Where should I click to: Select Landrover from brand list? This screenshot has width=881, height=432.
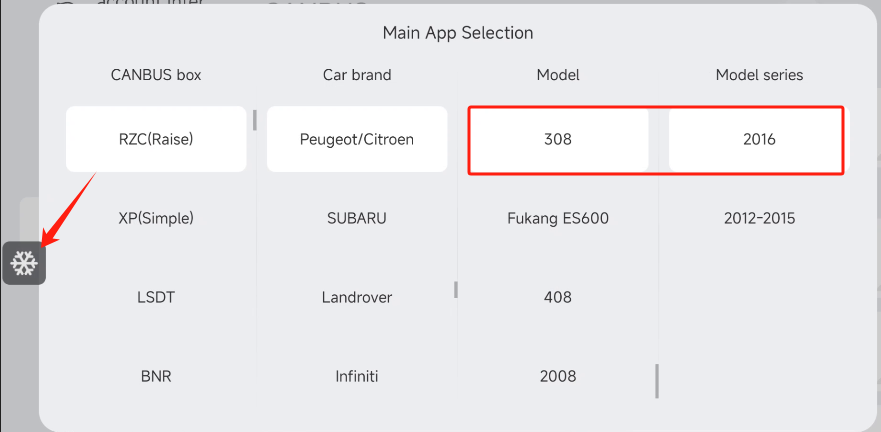pos(357,297)
